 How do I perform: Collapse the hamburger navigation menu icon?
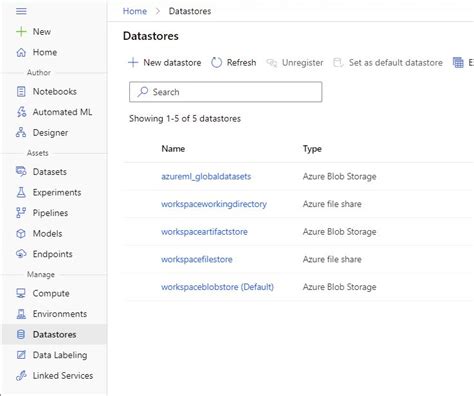pyautogui.click(x=21, y=11)
